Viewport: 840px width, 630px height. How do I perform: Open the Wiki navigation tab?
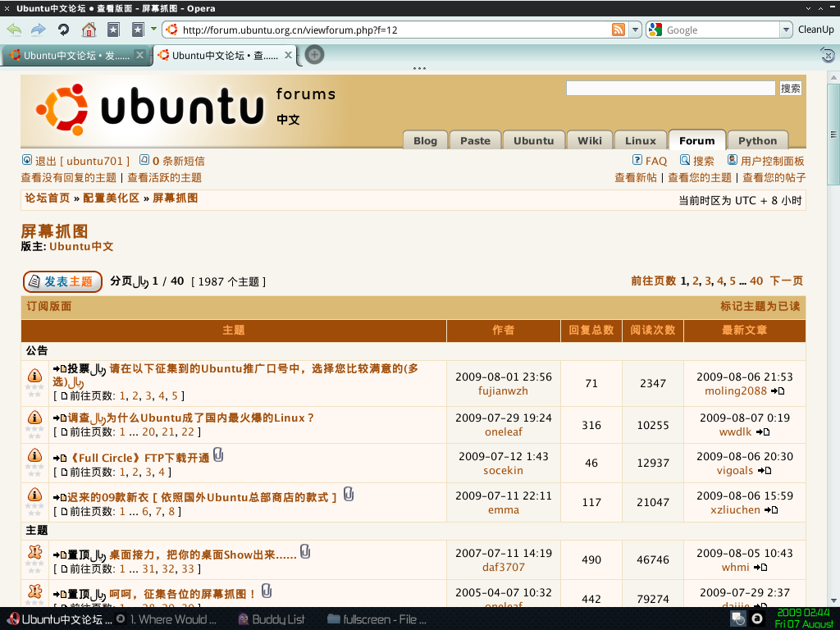590,140
